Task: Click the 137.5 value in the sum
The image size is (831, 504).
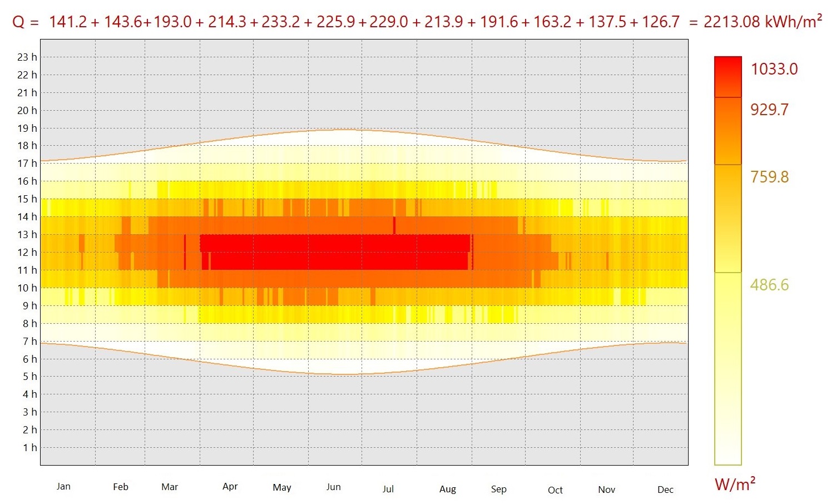Action: coord(607,22)
